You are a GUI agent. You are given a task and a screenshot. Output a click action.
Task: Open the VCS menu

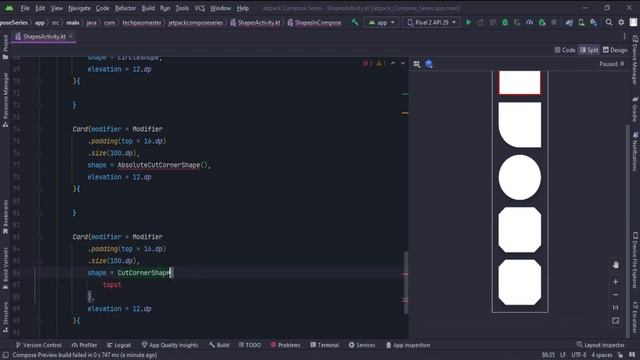click(200, 8)
